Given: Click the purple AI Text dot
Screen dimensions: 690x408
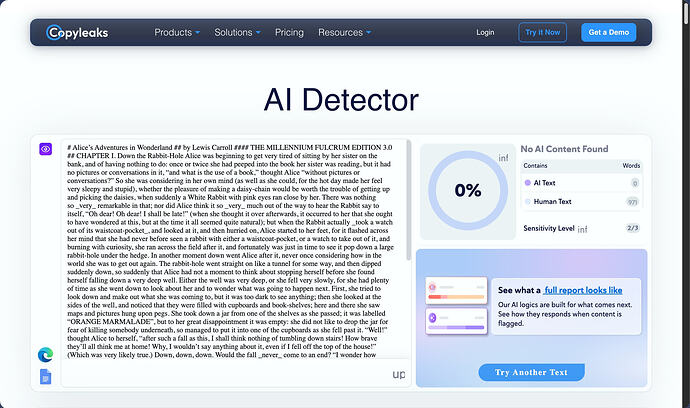Looking at the screenshot, I should click(528, 183).
